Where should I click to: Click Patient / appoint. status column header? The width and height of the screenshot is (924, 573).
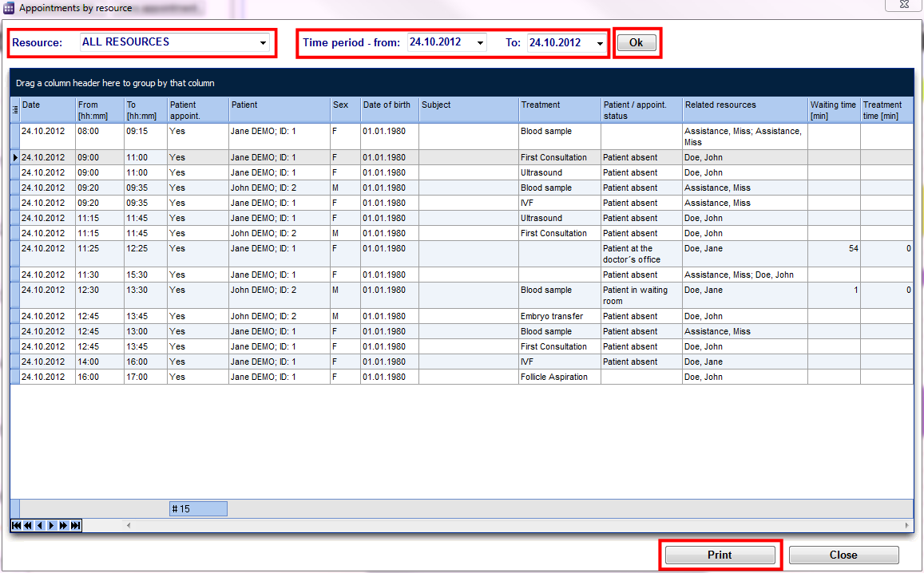(641, 109)
